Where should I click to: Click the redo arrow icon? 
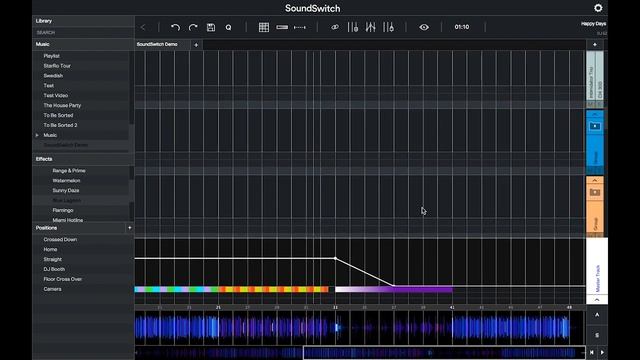pos(193,27)
